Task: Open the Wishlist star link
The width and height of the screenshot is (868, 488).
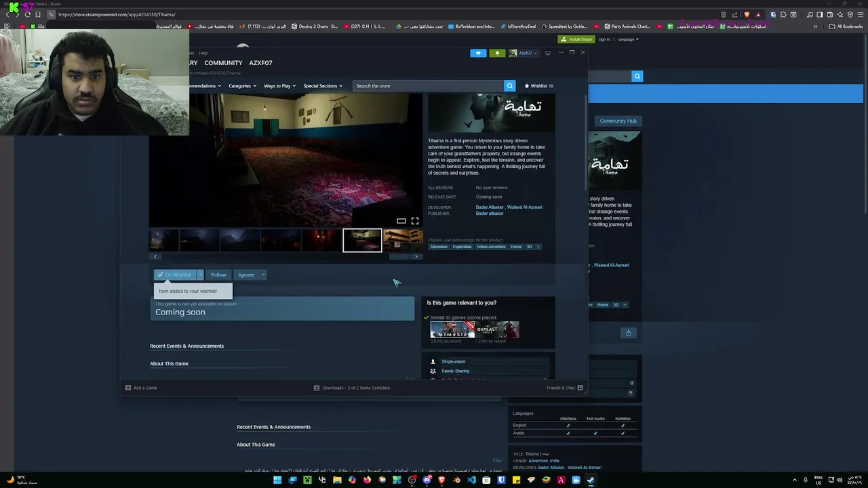Action: point(538,86)
